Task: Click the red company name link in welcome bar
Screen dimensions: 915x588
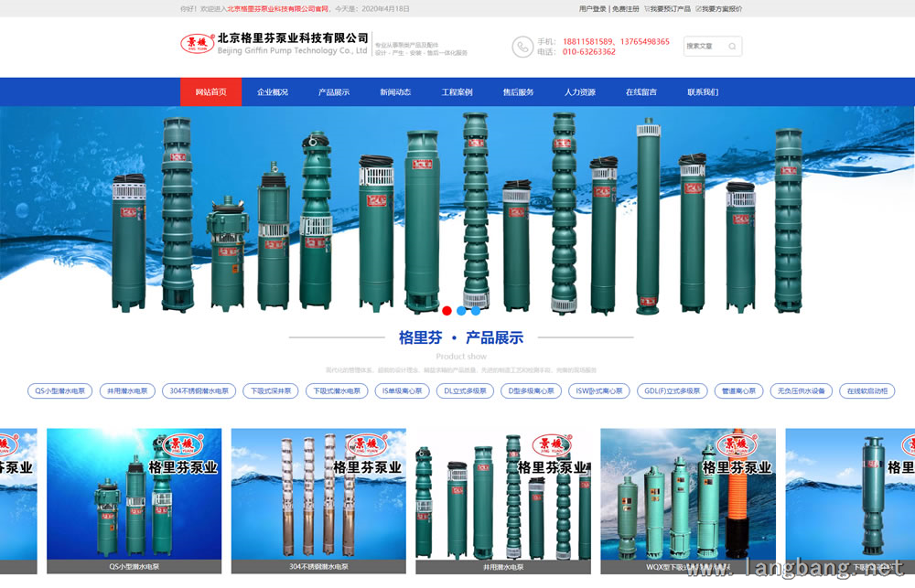Action: [x=278, y=9]
